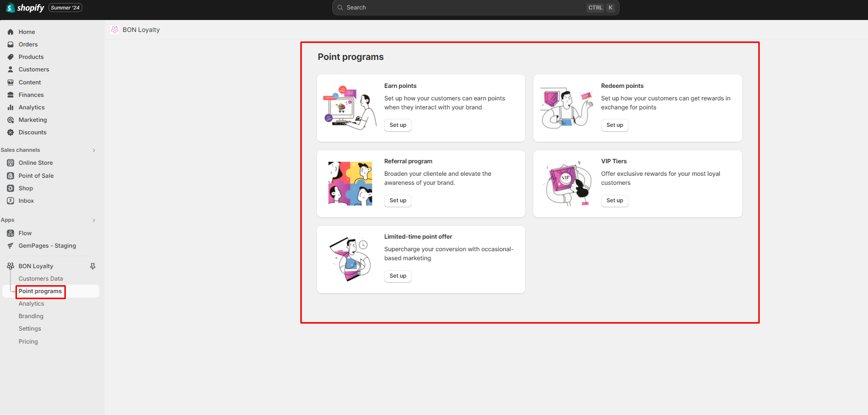This screenshot has width=868, height=415.
Task: Click the Analytics bar chart icon
Action: (10, 107)
